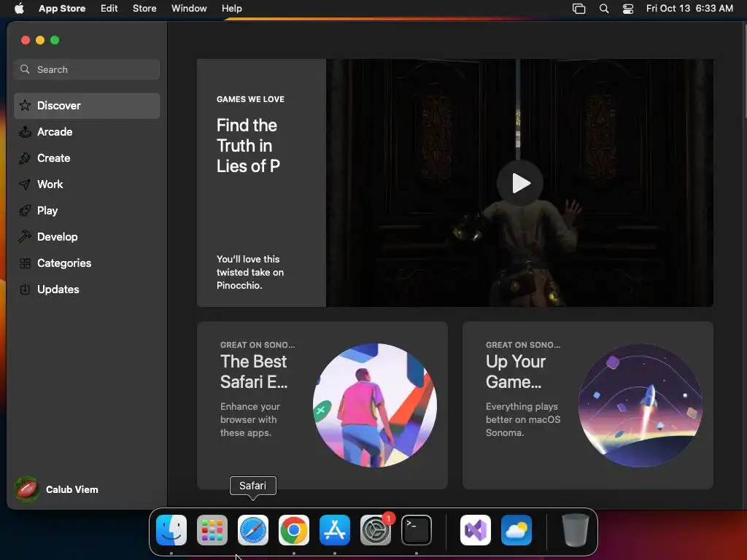Launch Terminal from the Dock

pyautogui.click(x=417, y=529)
